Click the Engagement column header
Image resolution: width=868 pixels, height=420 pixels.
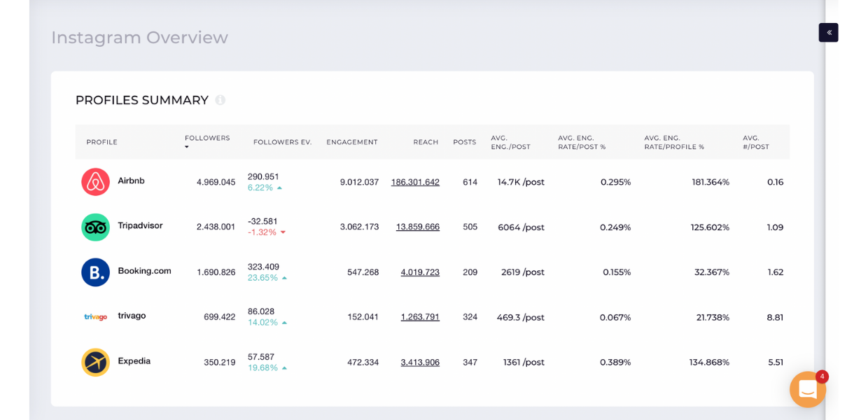click(351, 142)
